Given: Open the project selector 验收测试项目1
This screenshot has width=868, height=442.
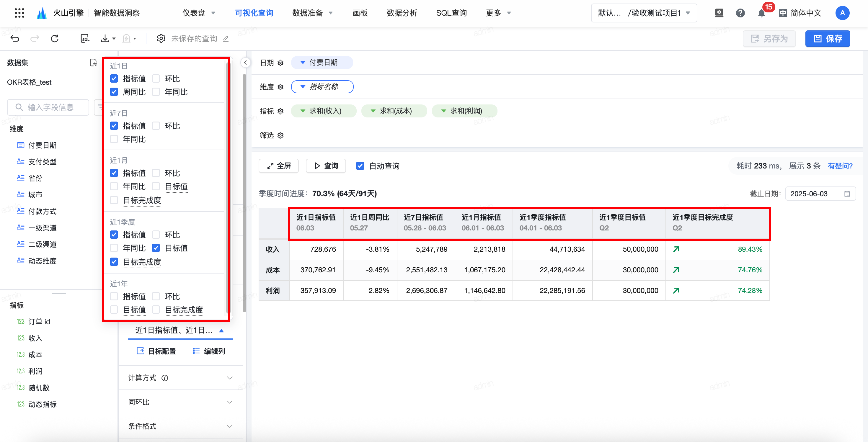Looking at the screenshot, I should pos(644,13).
